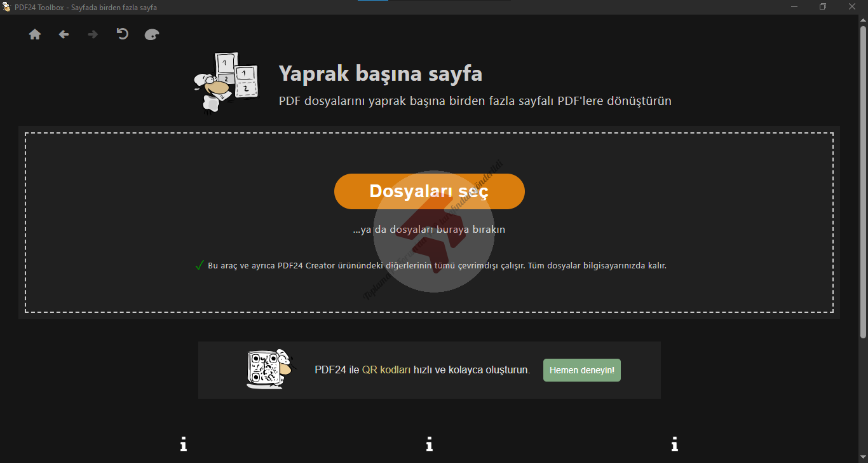Click the "Hemen deneyin!" button
The height and width of the screenshot is (463, 868).
pos(582,370)
